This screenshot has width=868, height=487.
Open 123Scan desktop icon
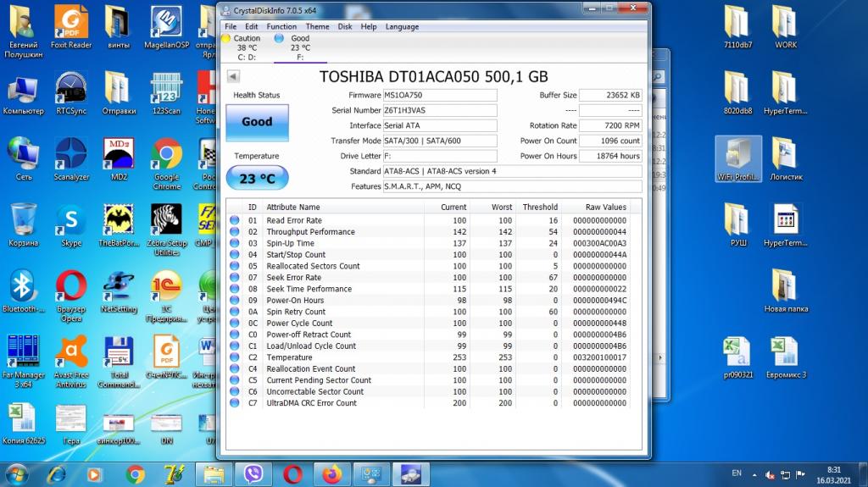166,93
